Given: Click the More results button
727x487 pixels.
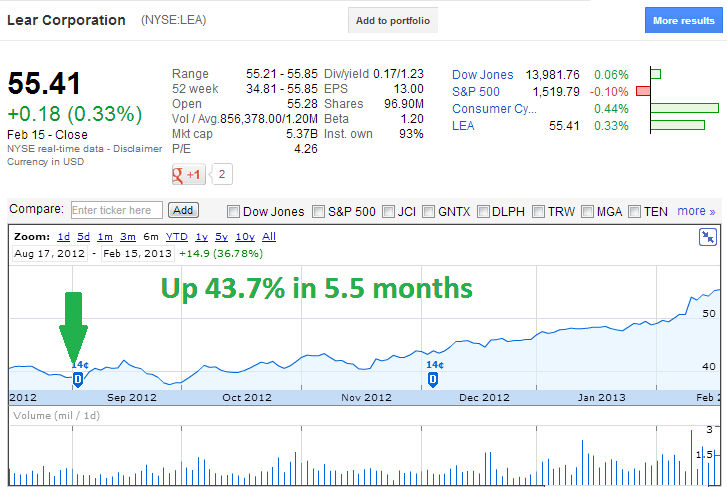Looking at the screenshot, I should tap(683, 20).
